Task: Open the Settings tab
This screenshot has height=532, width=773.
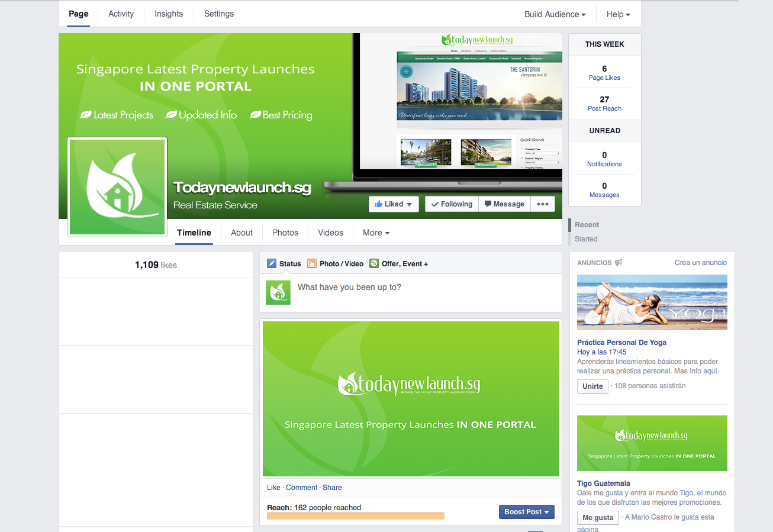Action: tap(219, 14)
